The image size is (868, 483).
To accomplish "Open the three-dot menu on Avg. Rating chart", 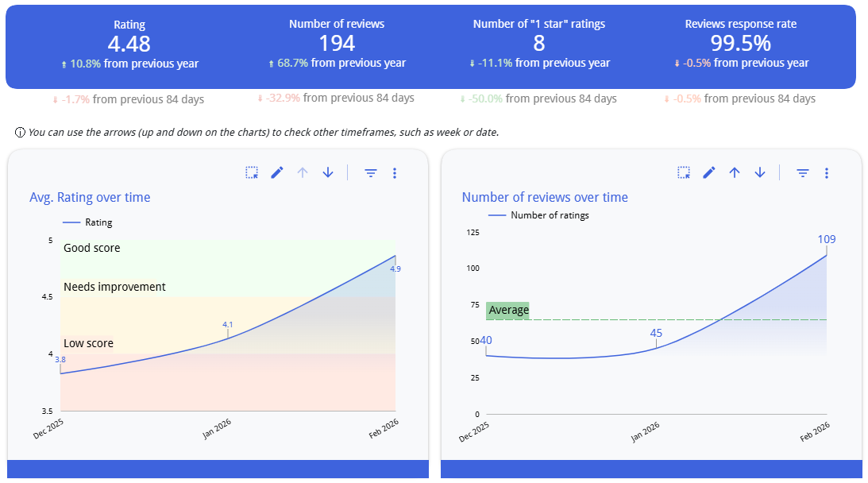I will [x=395, y=173].
